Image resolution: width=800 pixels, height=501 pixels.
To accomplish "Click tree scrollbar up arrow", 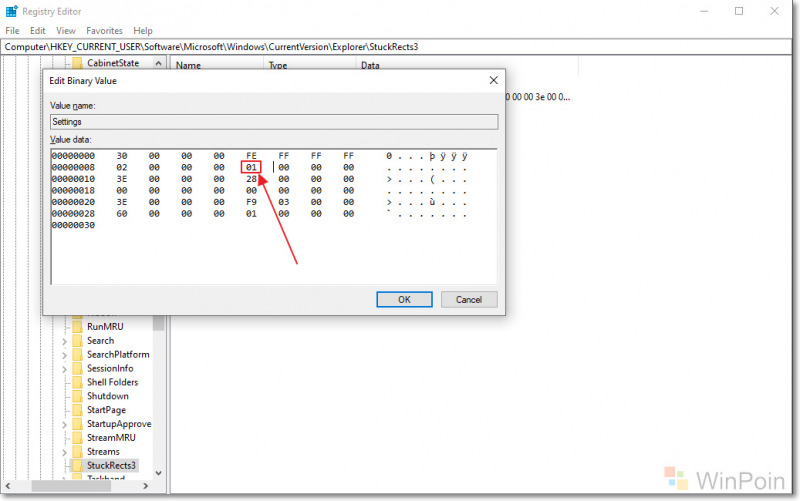I will (159, 63).
